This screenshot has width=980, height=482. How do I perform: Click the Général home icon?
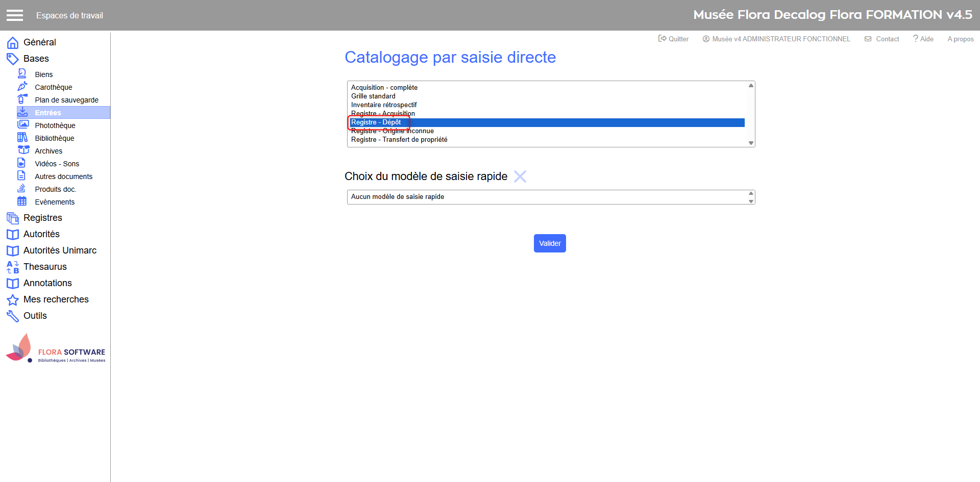tap(13, 43)
